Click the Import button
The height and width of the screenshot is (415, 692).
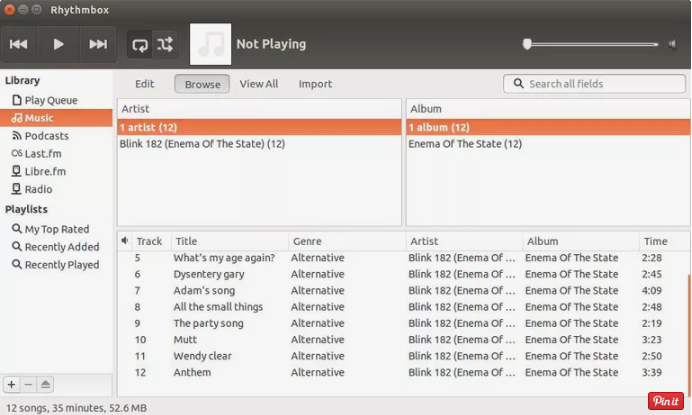[315, 84]
